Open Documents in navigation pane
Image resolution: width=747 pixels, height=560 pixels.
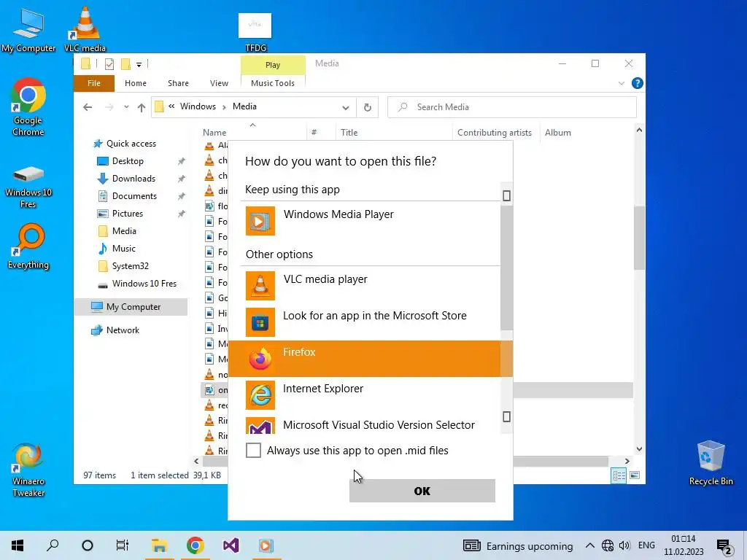[134, 196]
